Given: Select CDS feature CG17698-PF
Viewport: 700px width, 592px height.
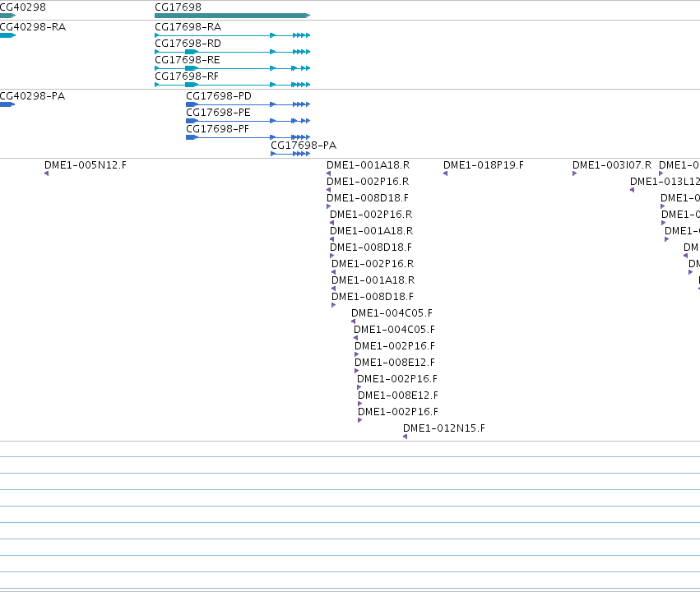Looking at the screenshot, I should click(217, 129).
